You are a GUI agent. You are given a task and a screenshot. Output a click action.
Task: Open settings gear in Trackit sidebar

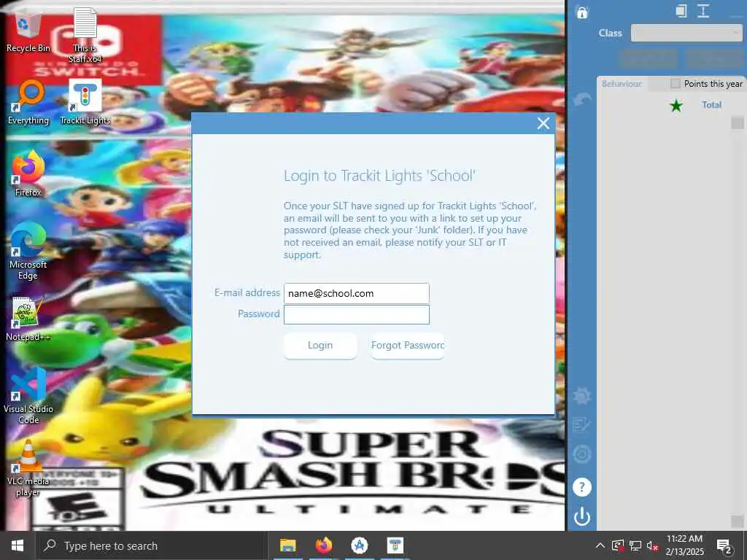point(581,396)
